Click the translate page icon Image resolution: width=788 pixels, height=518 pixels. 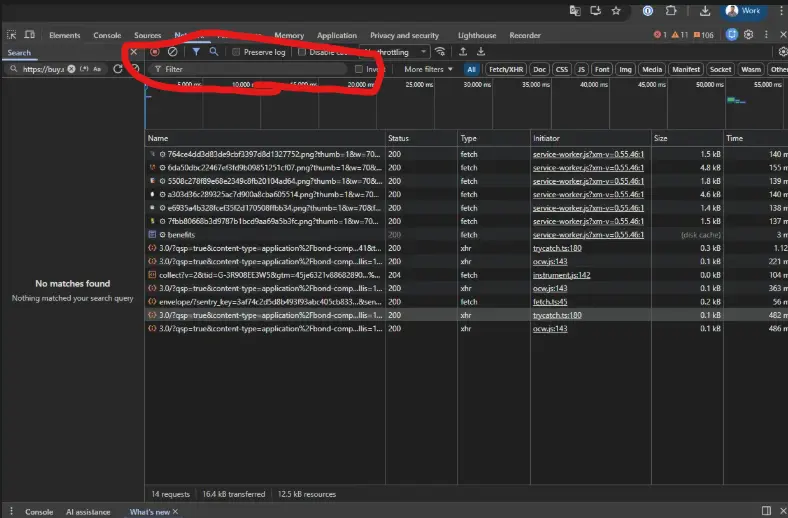tap(575, 11)
